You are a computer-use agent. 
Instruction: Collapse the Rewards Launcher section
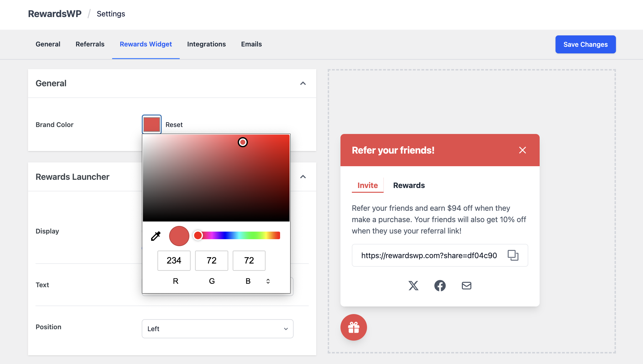303,177
